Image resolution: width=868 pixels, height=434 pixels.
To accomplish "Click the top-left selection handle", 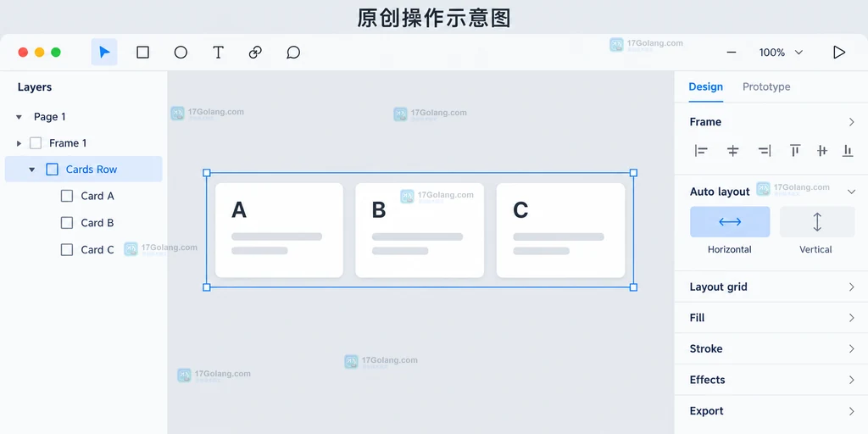I will (x=207, y=173).
